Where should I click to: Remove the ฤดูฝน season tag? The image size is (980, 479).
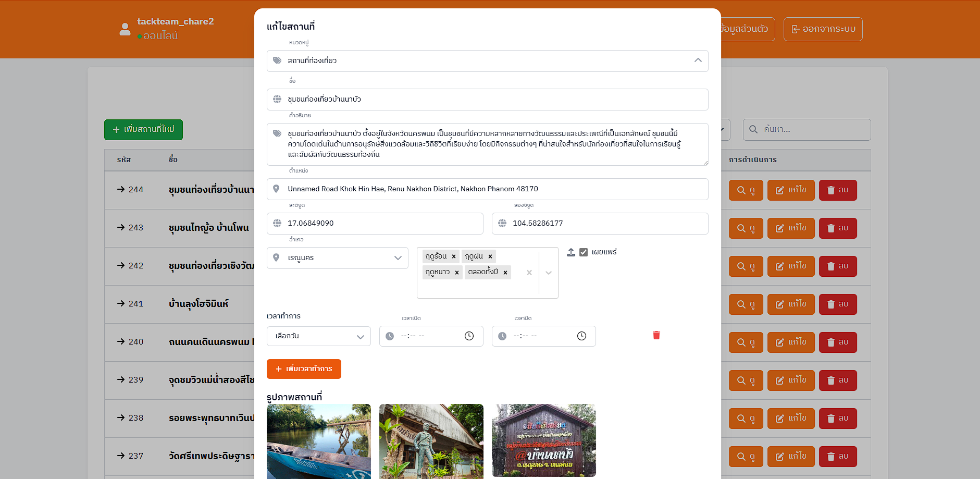[x=490, y=256]
